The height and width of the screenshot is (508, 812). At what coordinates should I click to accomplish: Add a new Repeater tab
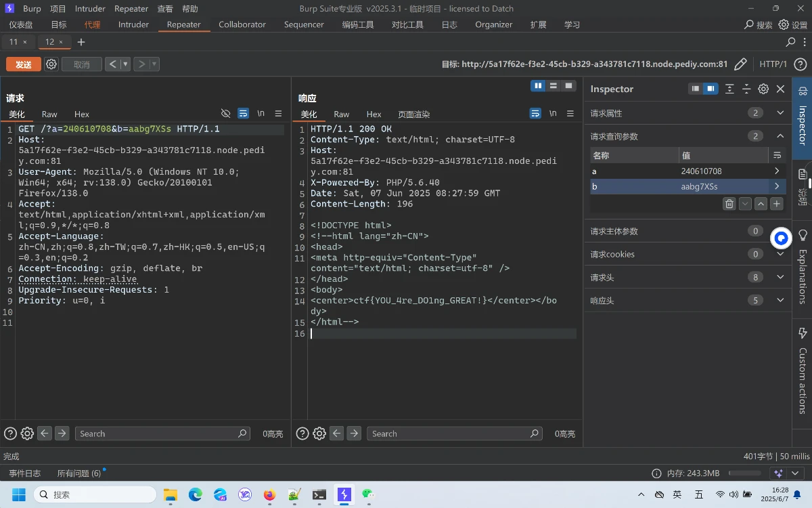(x=81, y=42)
